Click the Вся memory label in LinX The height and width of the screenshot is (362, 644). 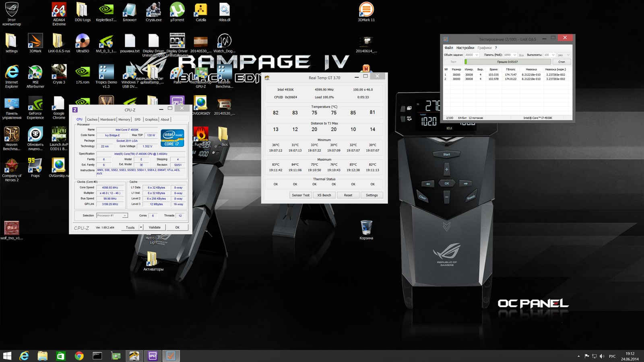[x=521, y=55]
